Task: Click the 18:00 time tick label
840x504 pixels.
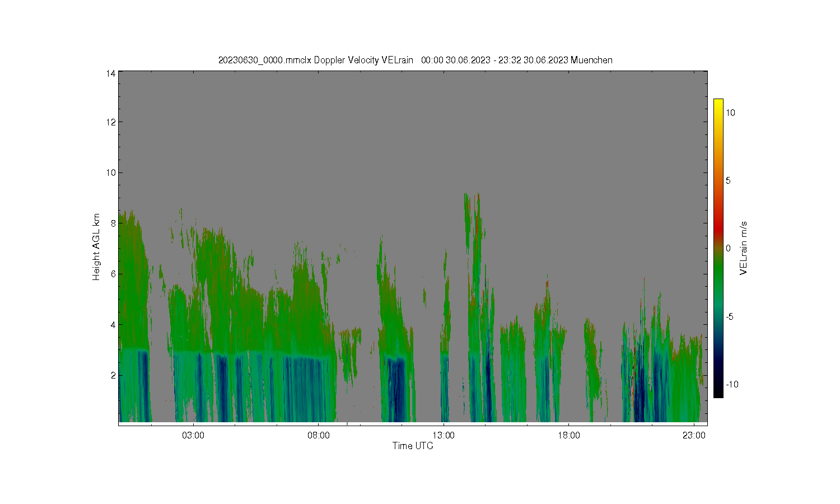Action: pyautogui.click(x=569, y=435)
